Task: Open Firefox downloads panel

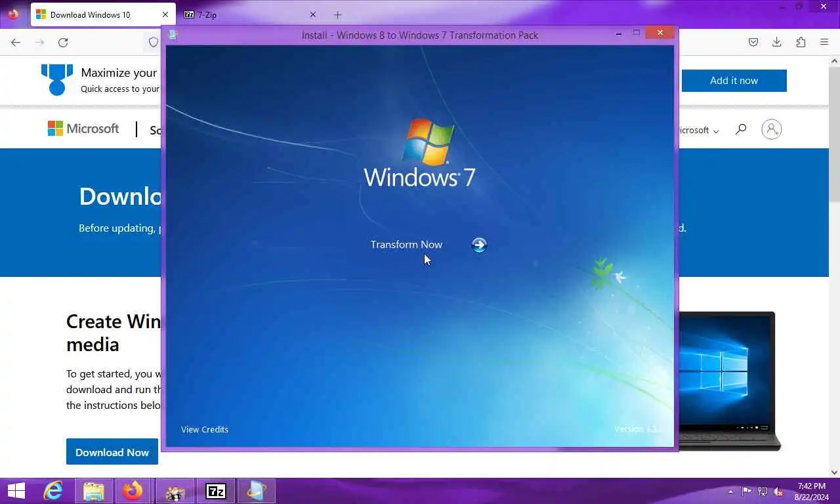Action: (x=777, y=42)
